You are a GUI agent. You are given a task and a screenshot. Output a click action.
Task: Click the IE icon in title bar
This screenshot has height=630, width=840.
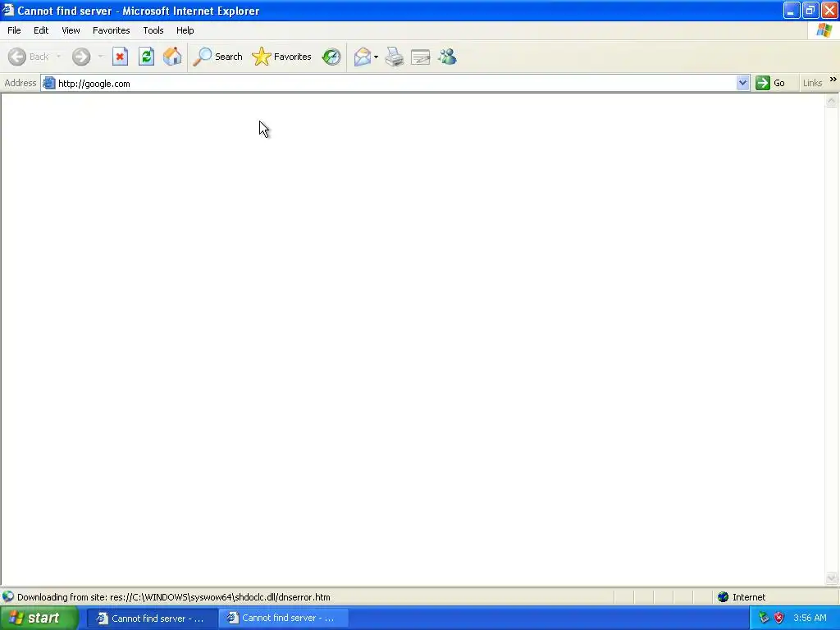click(8, 10)
